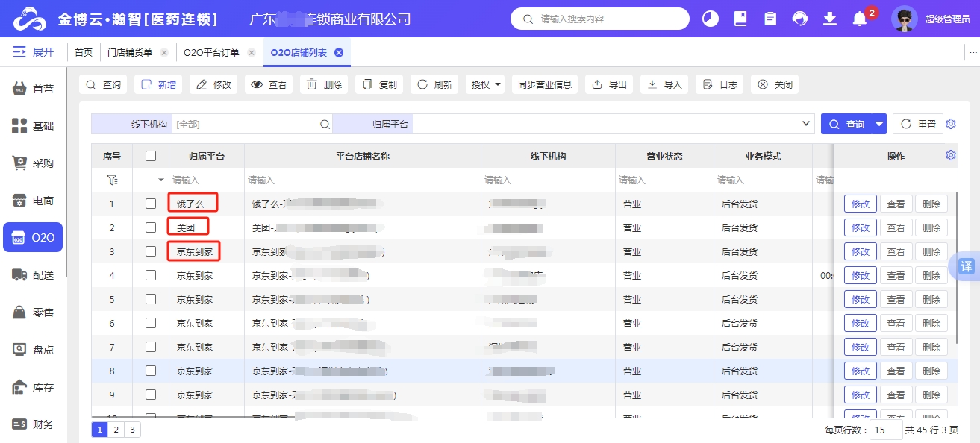Switch to the O2O平台订单 tab
Image resolution: width=980 pixels, height=443 pixels.
[x=211, y=52]
